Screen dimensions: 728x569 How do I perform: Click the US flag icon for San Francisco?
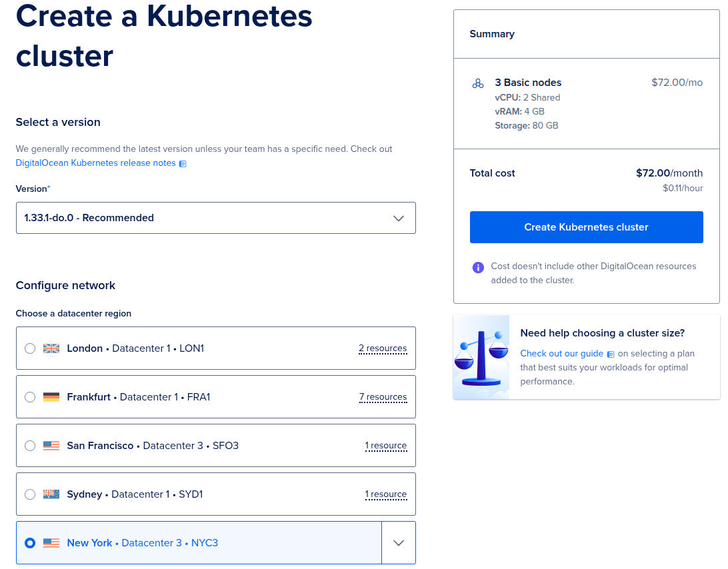coord(51,446)
